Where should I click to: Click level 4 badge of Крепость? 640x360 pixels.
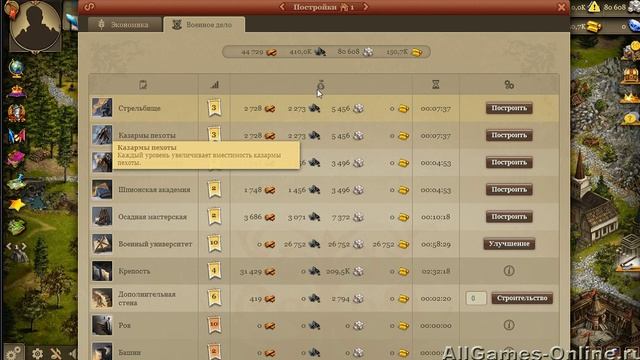pyautogui.click(x=214, y=271)
